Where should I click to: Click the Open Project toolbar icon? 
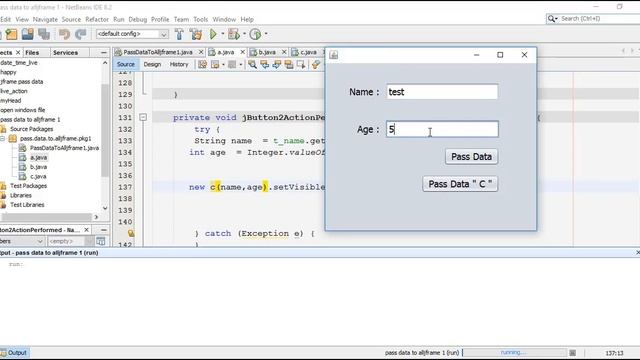pyautogui.click(x=28, y=34)
